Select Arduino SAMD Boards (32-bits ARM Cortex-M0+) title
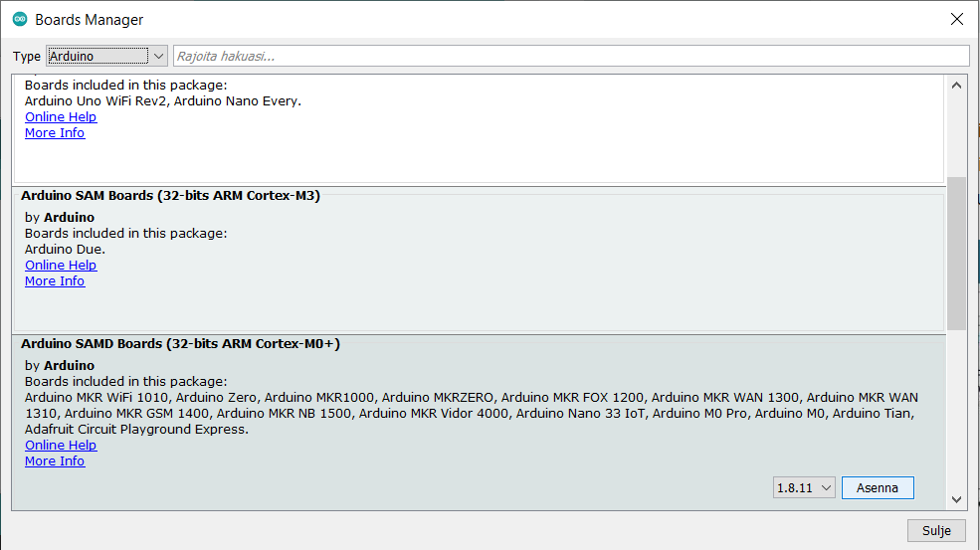 (181, 344)
